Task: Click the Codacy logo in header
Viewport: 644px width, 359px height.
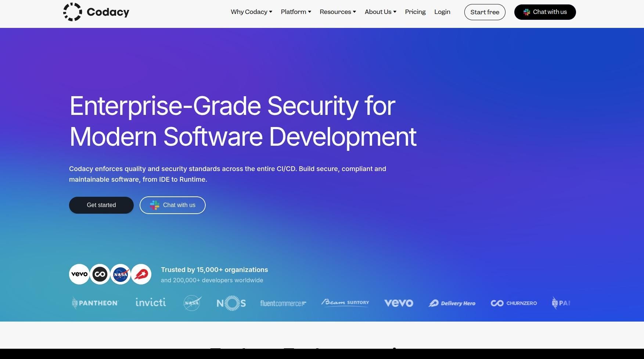Action: 96,12
